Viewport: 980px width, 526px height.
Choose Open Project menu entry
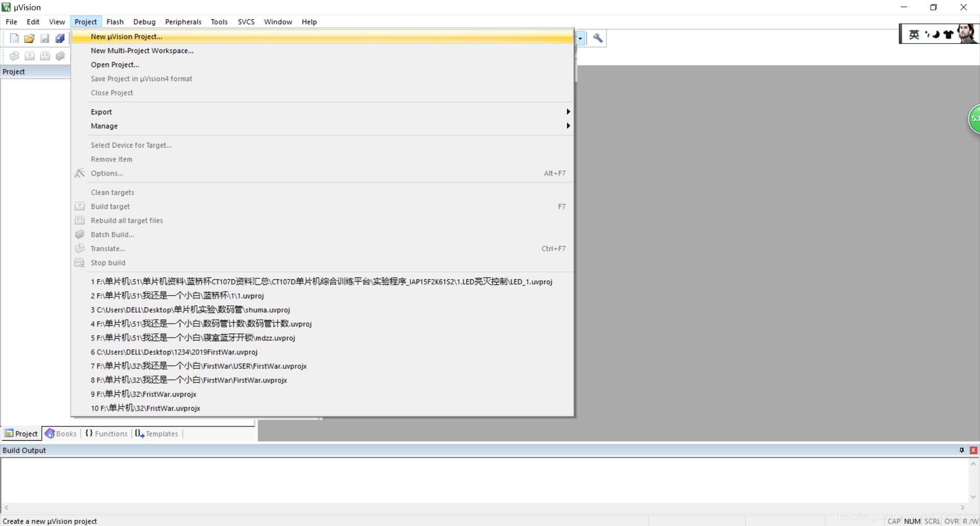click(323, 65)
